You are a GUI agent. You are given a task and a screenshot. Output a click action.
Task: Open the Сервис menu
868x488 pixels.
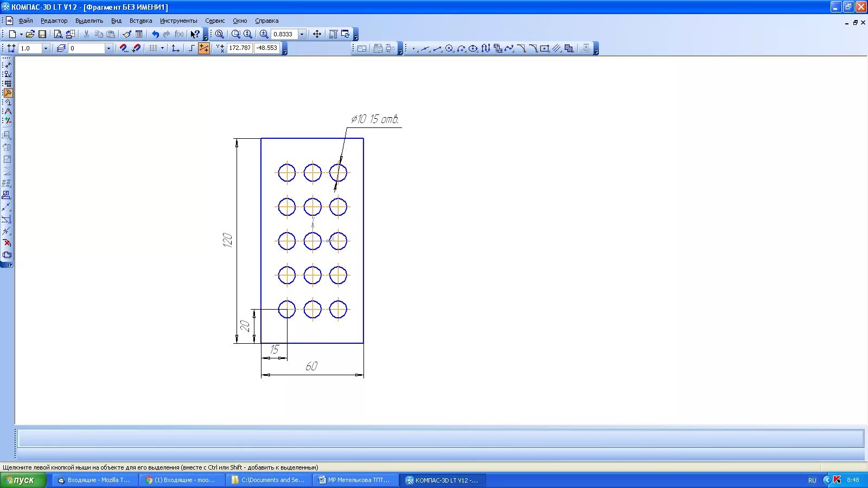[x=215, y=21]
